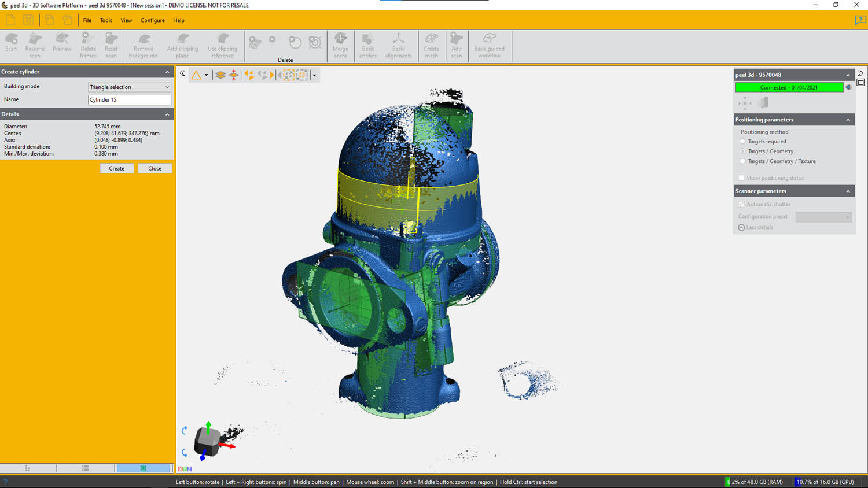868x488 pixels.
Task: Open the Configuration preset dropdown
Action: click(x=823, y=217)
